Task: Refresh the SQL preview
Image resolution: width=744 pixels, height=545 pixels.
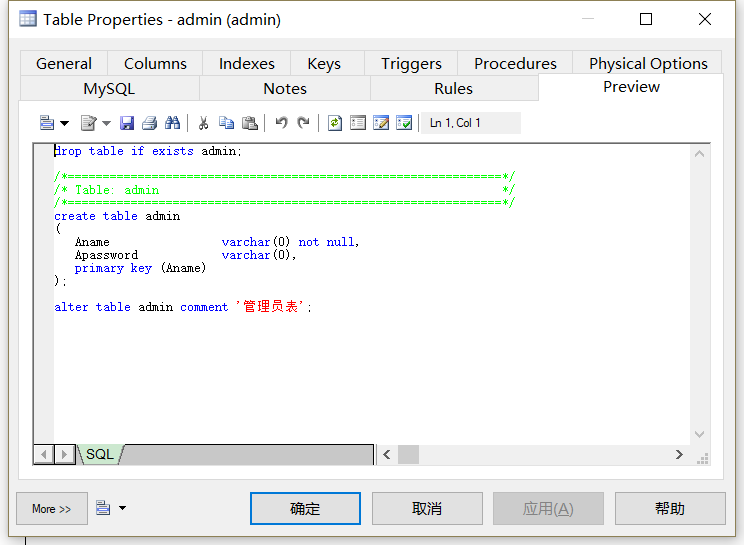Action: coord(335,123)
